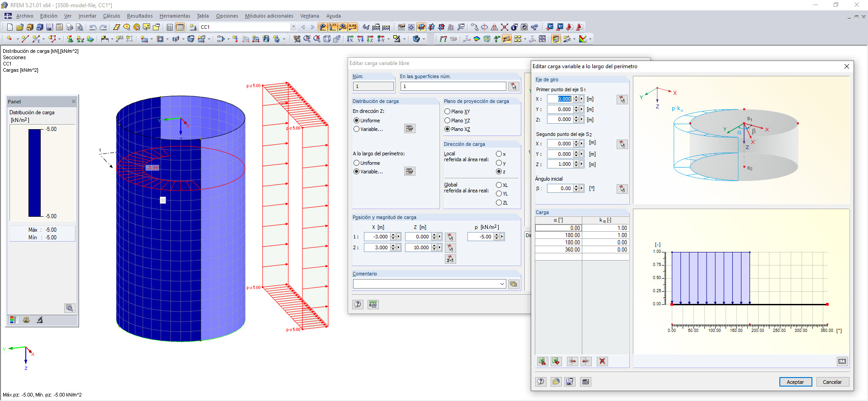Click the mirror tool toolbar icon
The image size is (868, 401).
(x=494, y=27)
